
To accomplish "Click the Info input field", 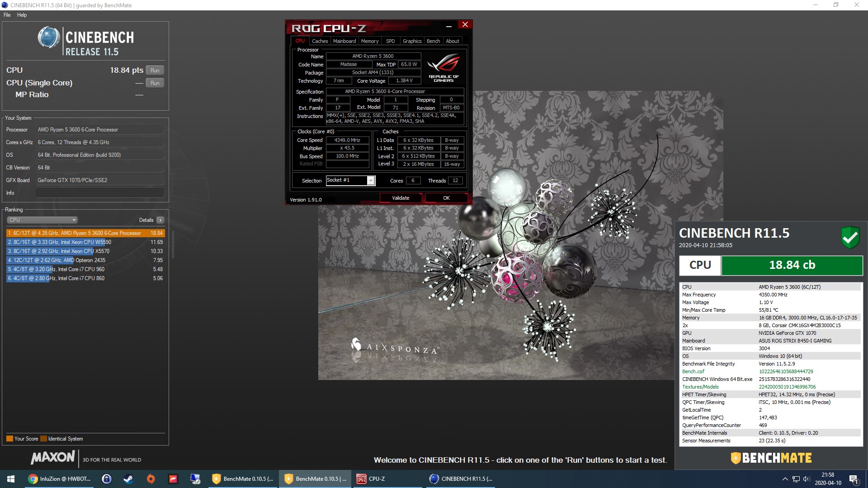I will click(100, 193).
